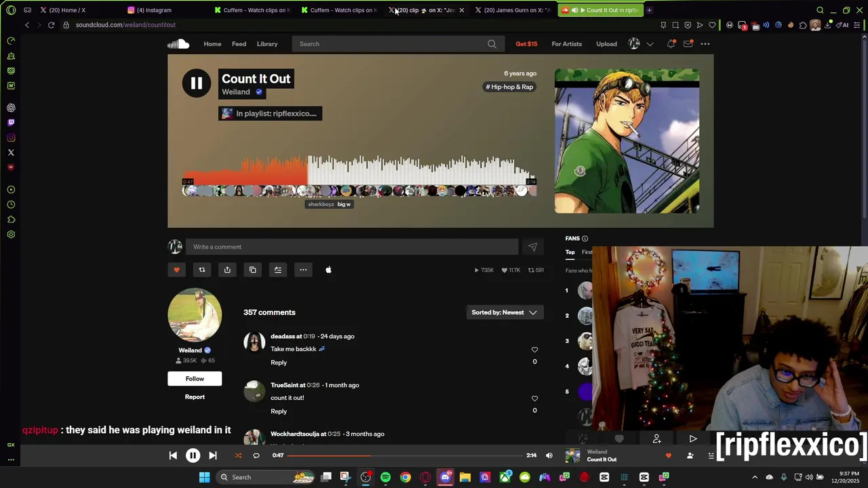868x488 pixels.
Task: Like the deadass comment with its heart
Action: pyautogui.click(x=534, y=350)
